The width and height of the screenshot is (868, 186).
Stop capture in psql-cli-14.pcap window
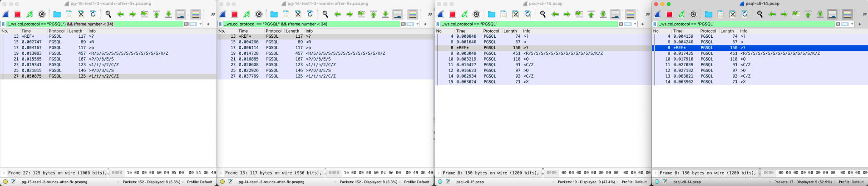669,14
